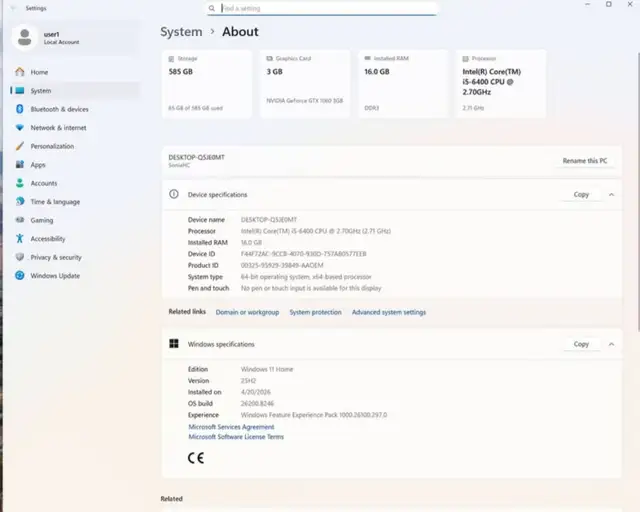Open Personalization settings label
This screenshot has height=512, width=640.
52,146
